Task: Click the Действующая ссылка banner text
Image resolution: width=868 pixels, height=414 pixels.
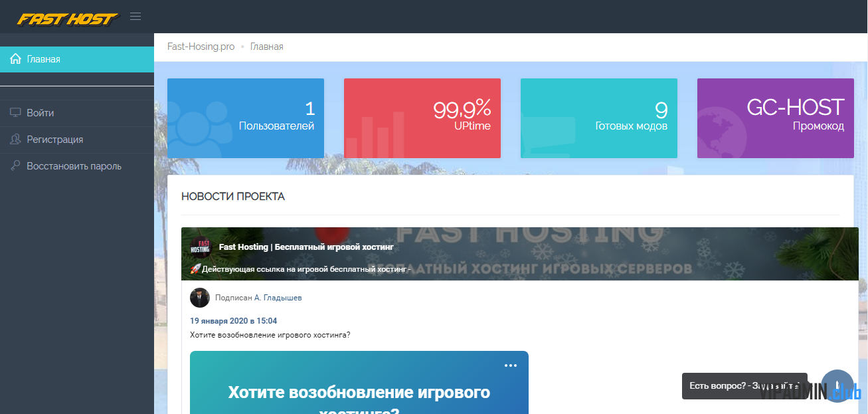Action: (301, 269)
